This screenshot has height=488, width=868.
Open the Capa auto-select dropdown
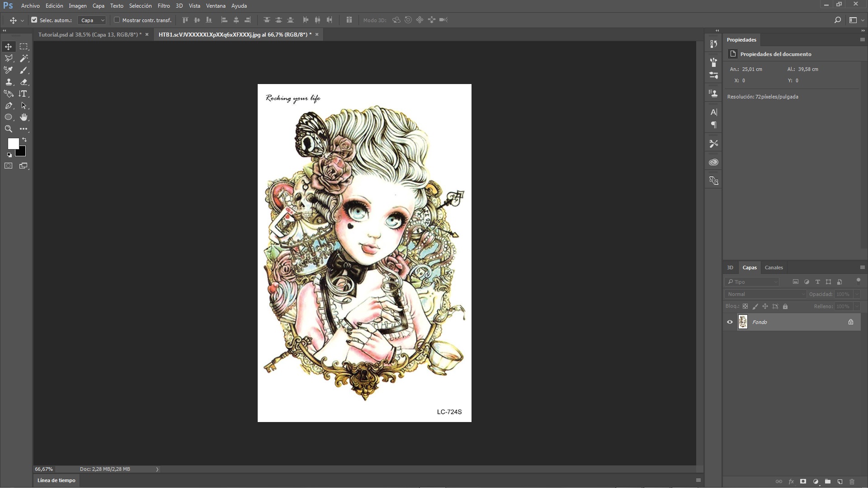coord(92,20)
